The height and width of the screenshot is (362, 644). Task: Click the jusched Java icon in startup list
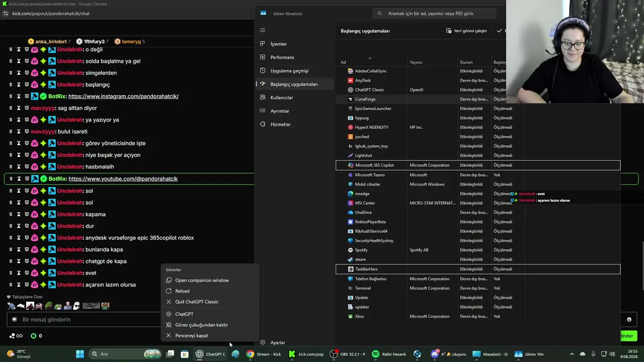click(351, 137)
